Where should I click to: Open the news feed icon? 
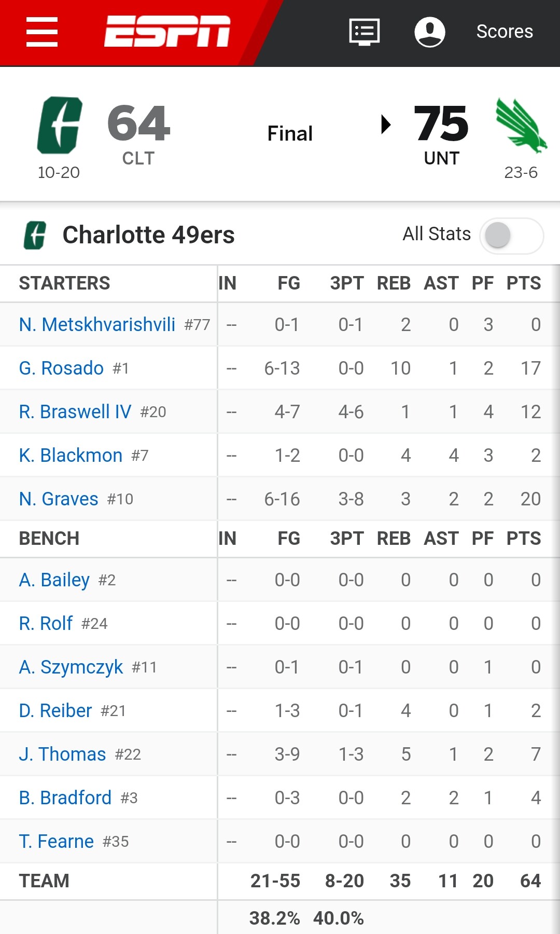pyautogui.click(x=365, y=32)
